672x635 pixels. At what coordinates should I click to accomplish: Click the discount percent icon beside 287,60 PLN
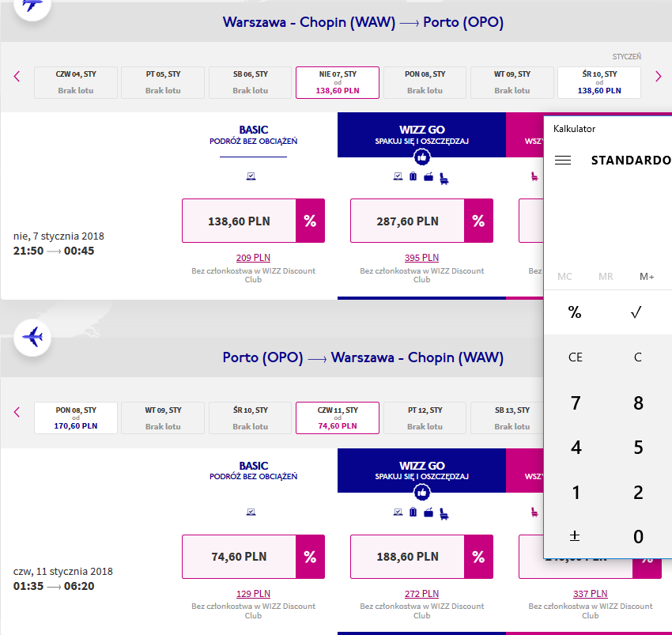tap(479, 221)
